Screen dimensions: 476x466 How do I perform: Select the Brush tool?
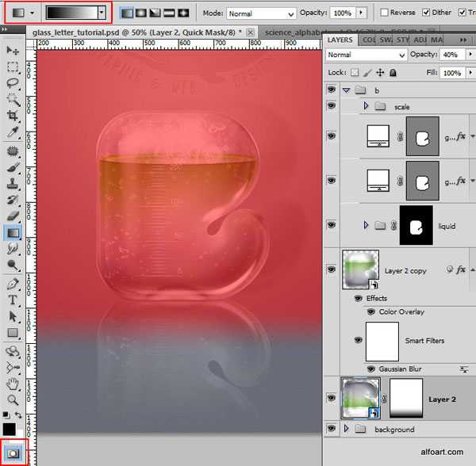13,167
